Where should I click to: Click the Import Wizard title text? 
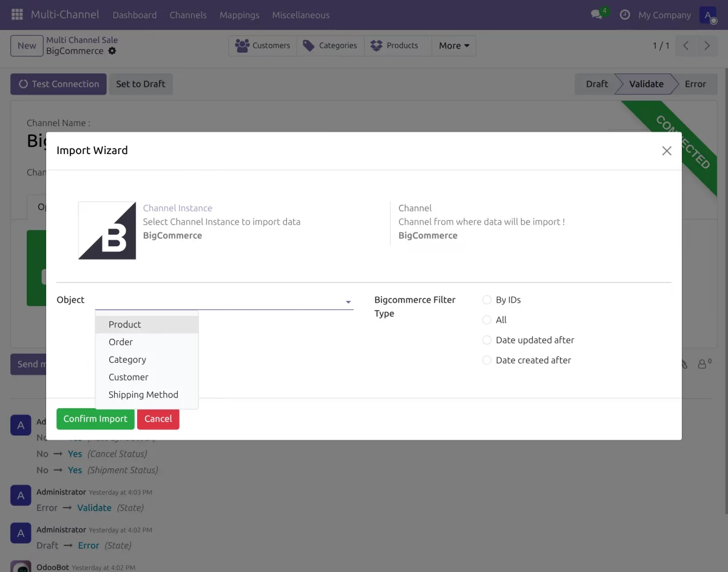(x=92, y=150)
